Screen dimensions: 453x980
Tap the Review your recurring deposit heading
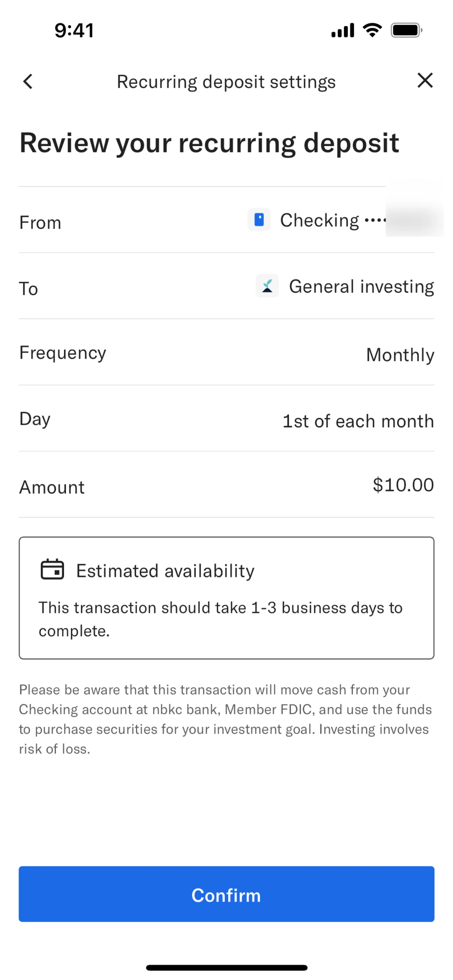click(209, 143)
